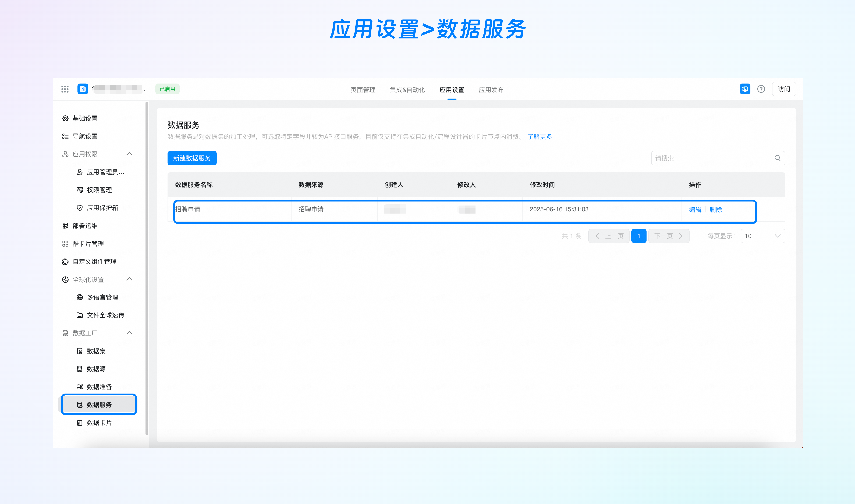The width and height of the screenshot is (855, 504).
Task: Click the search magnifier icon
Action: [x=778, y=158]
